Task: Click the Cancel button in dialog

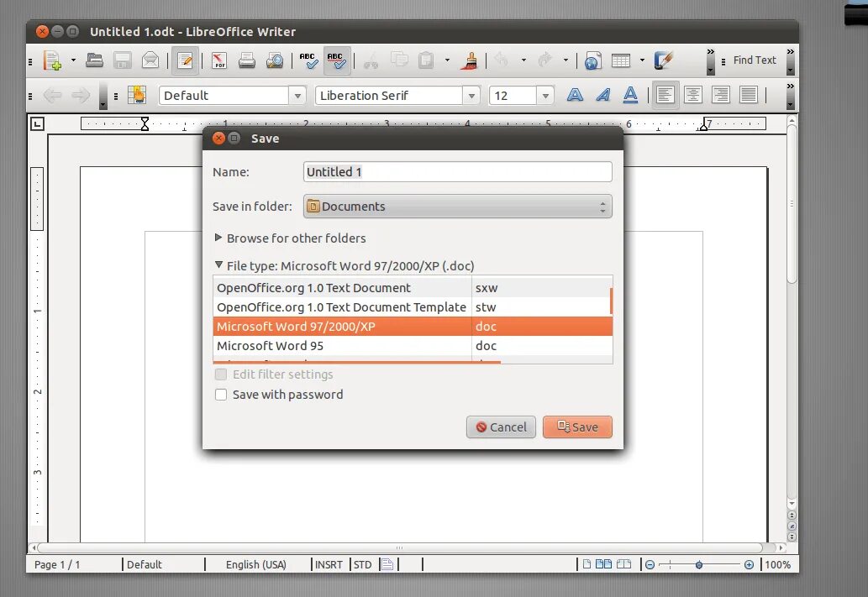Action: point(501,427)
